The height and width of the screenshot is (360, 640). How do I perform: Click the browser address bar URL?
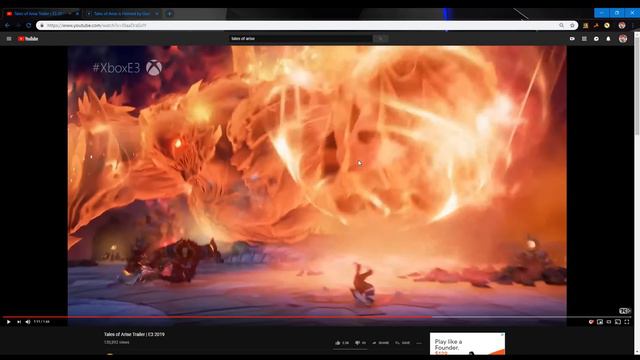click(x=96, y=25)
